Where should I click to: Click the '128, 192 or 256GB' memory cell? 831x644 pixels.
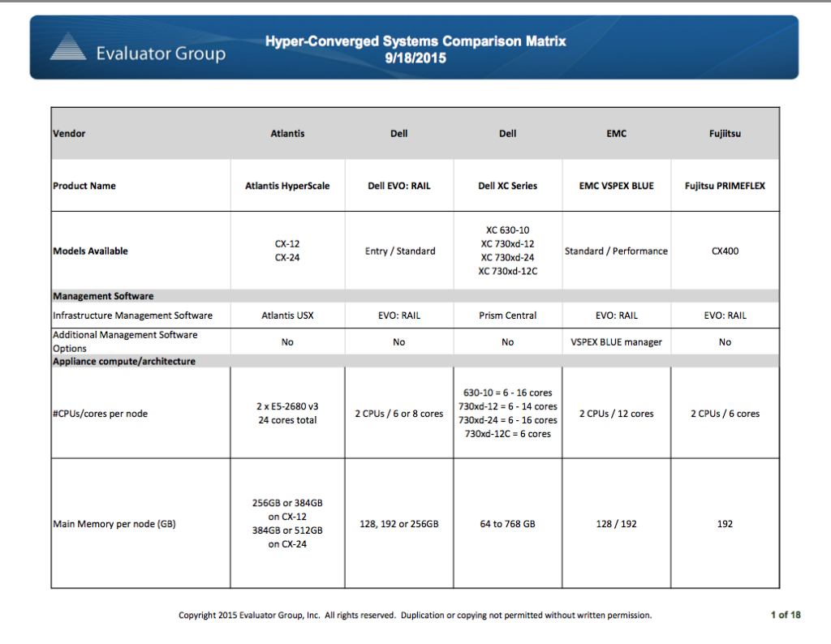(399, 524)
